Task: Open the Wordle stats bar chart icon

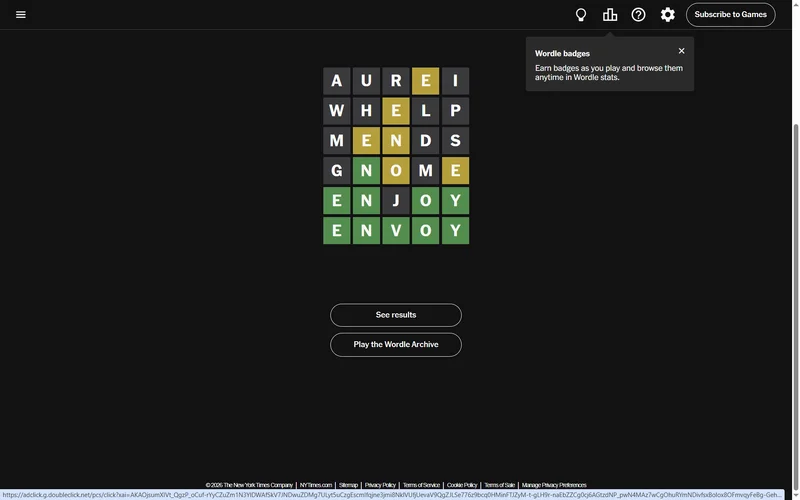Action: [610, 15]
